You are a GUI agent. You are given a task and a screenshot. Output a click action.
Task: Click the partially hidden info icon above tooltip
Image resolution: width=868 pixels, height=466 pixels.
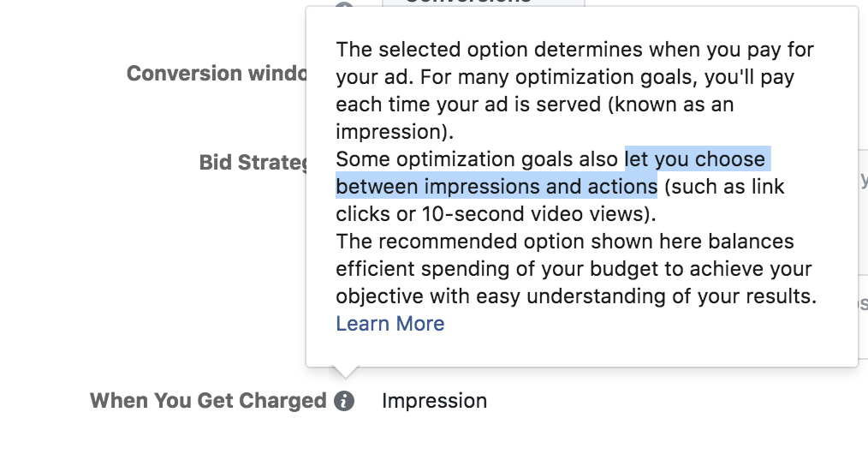click(x=344, y=6)
